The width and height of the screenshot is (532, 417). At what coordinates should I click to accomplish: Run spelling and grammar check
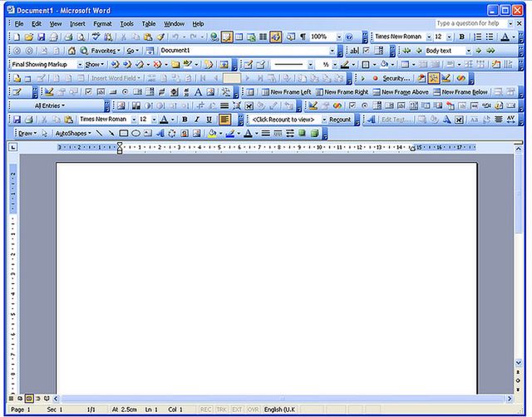(x=96, y=37)
